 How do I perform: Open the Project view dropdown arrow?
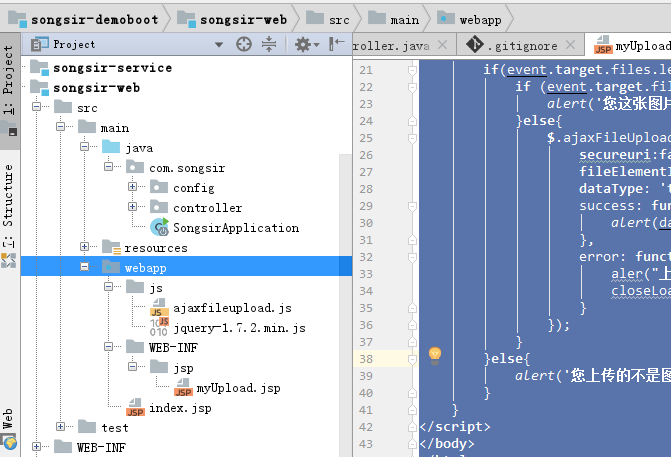(x=219, y=45)
